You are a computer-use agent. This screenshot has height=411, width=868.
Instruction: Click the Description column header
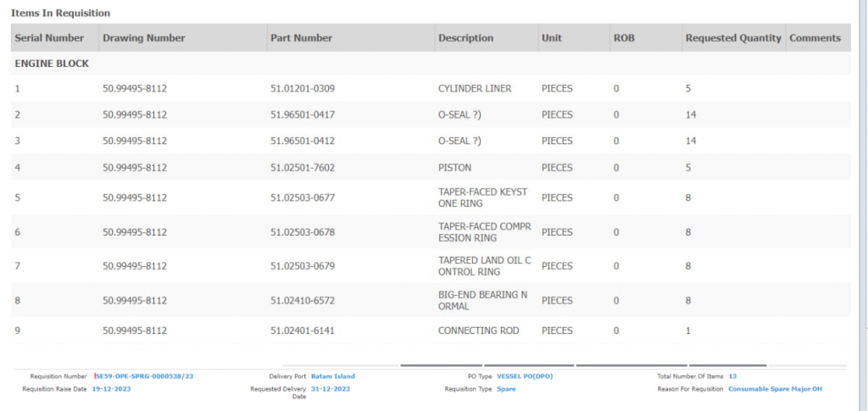(465, 38)
